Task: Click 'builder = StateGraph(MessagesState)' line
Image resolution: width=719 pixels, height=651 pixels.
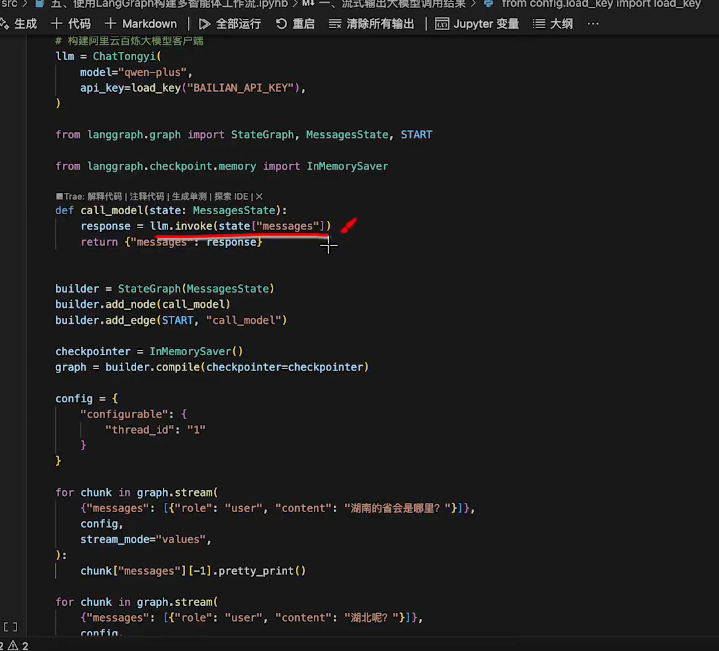Action: pos(165,289)
